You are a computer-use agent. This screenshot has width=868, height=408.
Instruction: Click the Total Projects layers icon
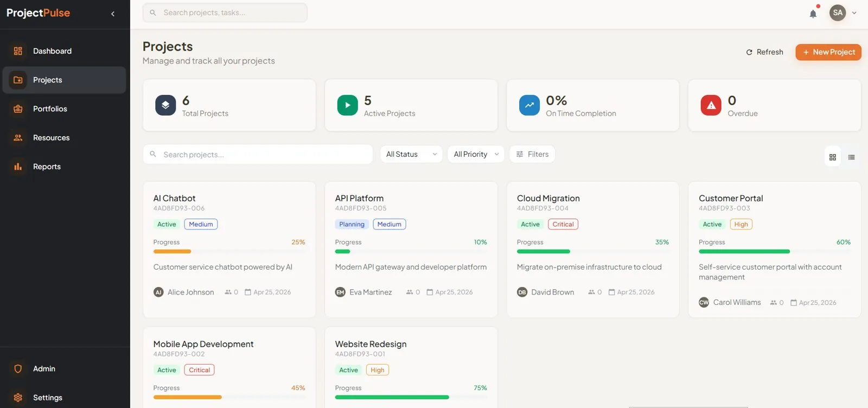[x=165, y=105]
